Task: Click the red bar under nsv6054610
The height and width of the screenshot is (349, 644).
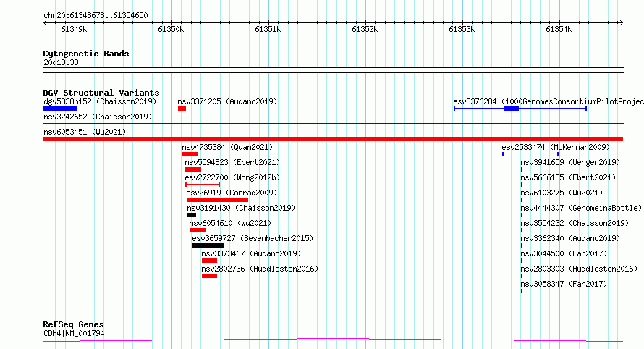Action: click(x=198, y=230)
